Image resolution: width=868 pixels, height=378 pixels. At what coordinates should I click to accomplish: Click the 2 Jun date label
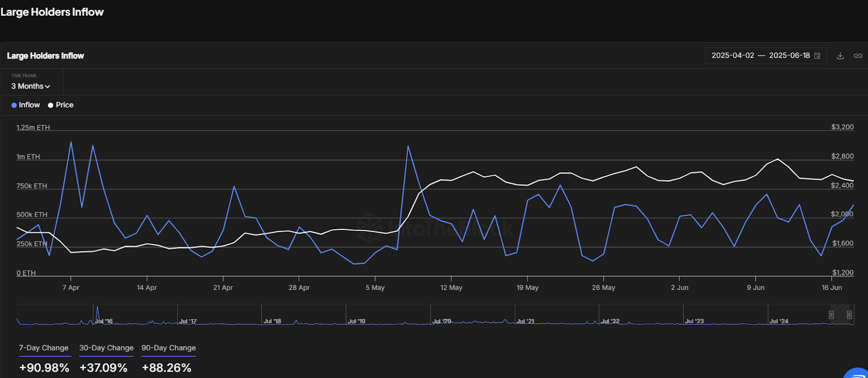point(680,288)
